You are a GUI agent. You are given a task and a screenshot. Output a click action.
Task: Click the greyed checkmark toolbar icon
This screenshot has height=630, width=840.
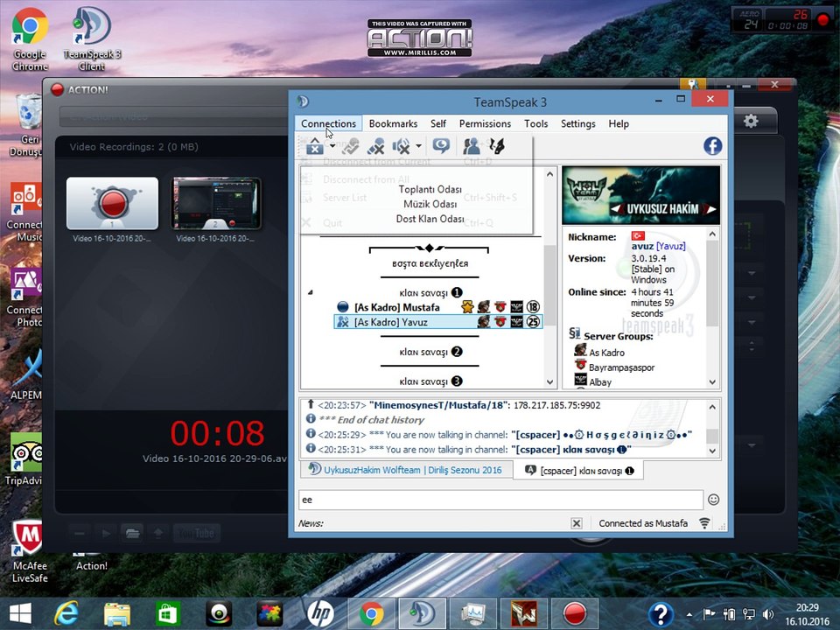pos(351,146)
